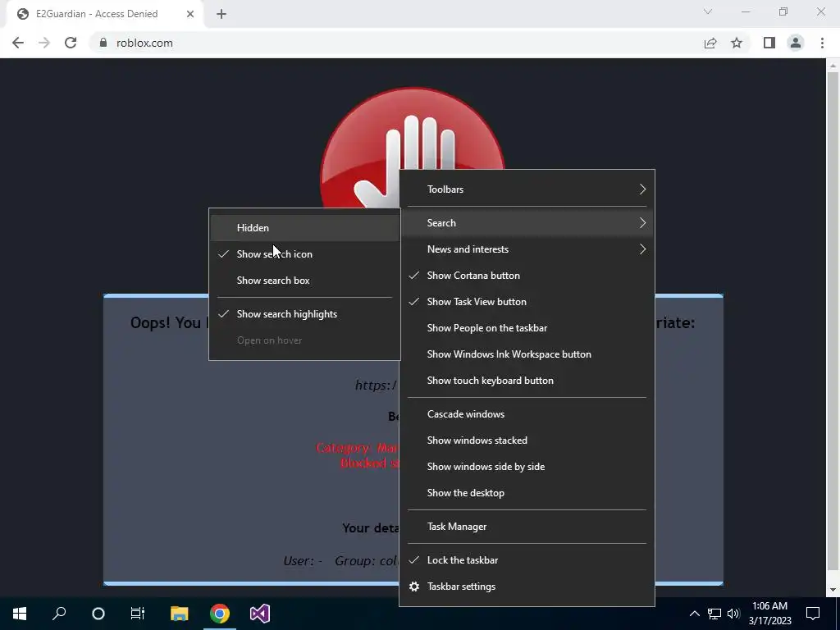
Task: Open the tab search chevron in title bar
Action: click(708, 11)
